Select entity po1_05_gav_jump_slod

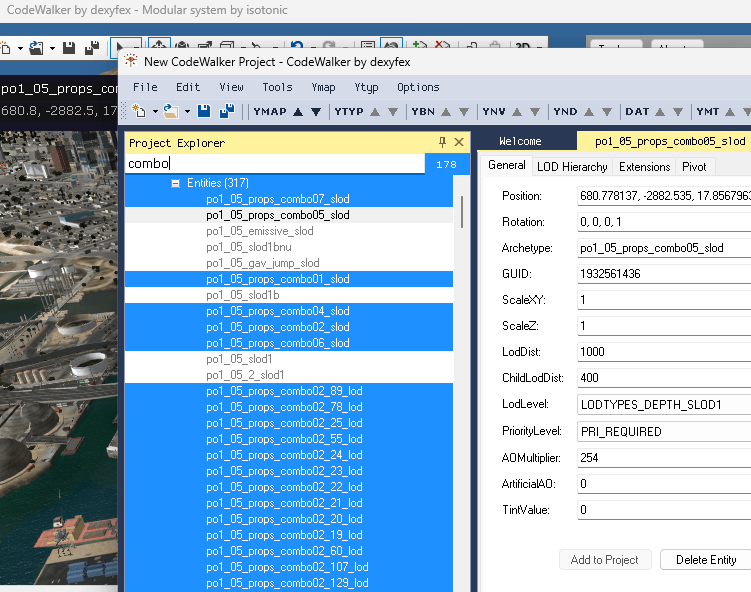[262, 263]
